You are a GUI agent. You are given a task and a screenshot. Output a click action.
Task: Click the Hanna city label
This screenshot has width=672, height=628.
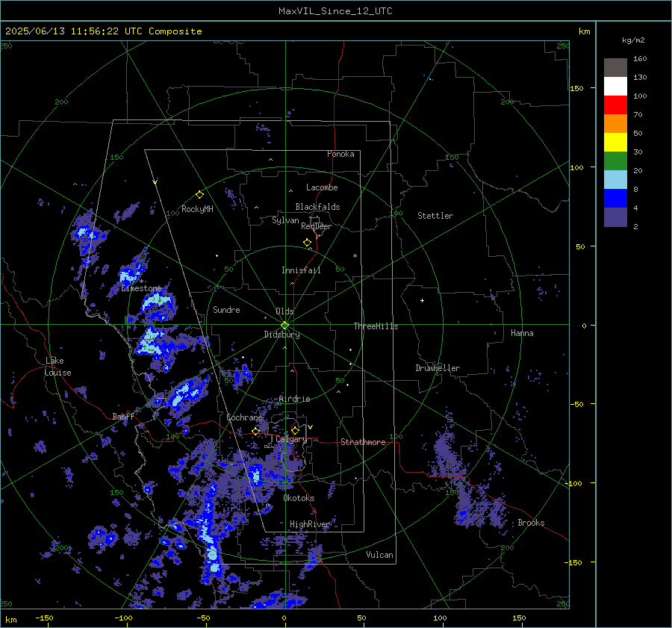coord(522,333)
